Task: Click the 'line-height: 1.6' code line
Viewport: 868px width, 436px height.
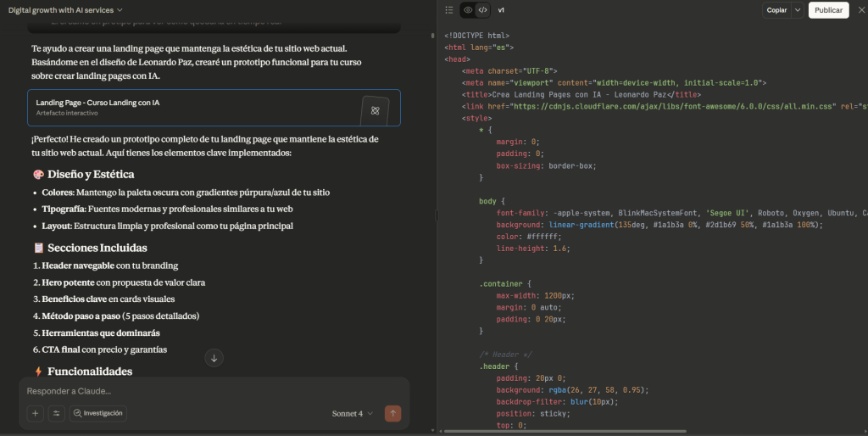Action: click(532, 249)
